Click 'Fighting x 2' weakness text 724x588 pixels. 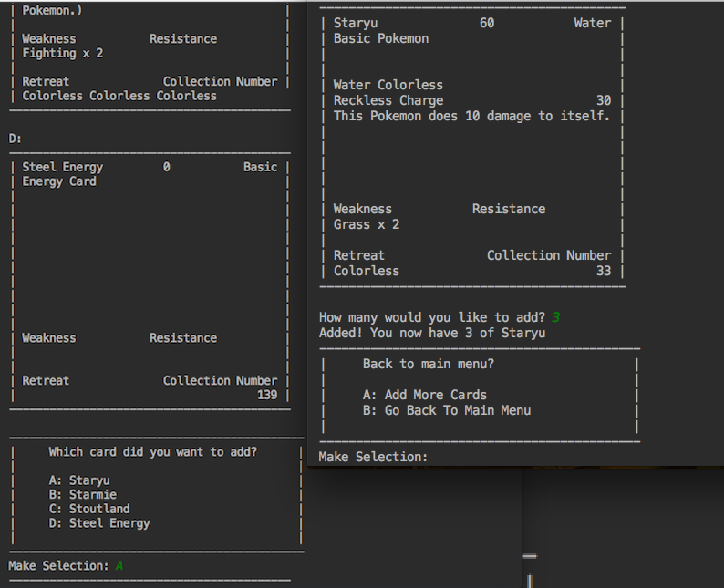click(x=63, y=54)
